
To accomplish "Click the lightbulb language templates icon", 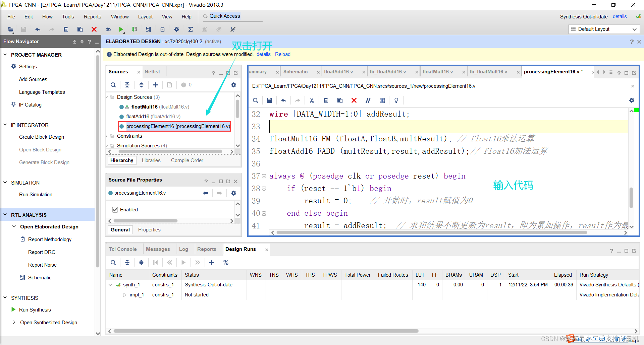I will [x=396, y=100].
